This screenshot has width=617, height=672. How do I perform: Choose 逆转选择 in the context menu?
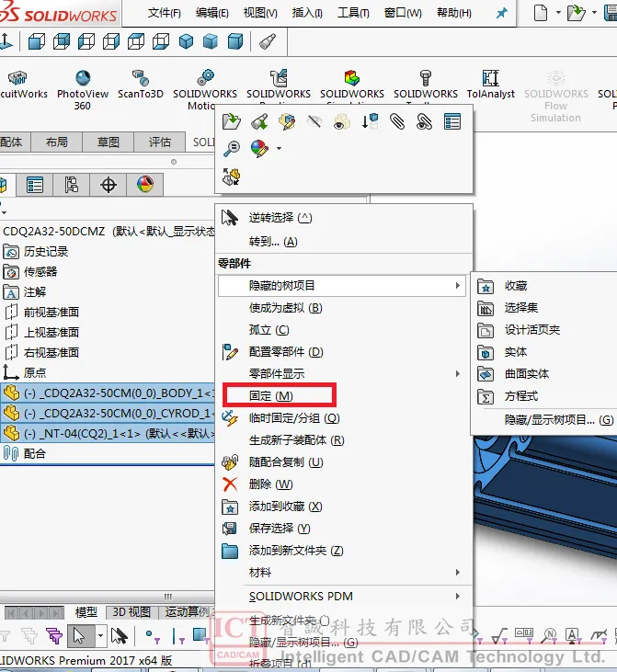tap(280, 218)
